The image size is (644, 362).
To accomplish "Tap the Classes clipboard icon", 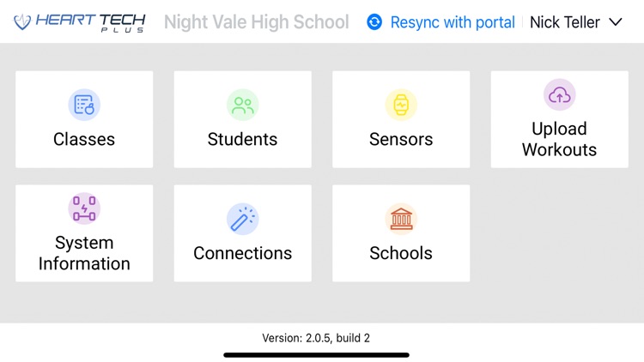I will pos(84,106).
